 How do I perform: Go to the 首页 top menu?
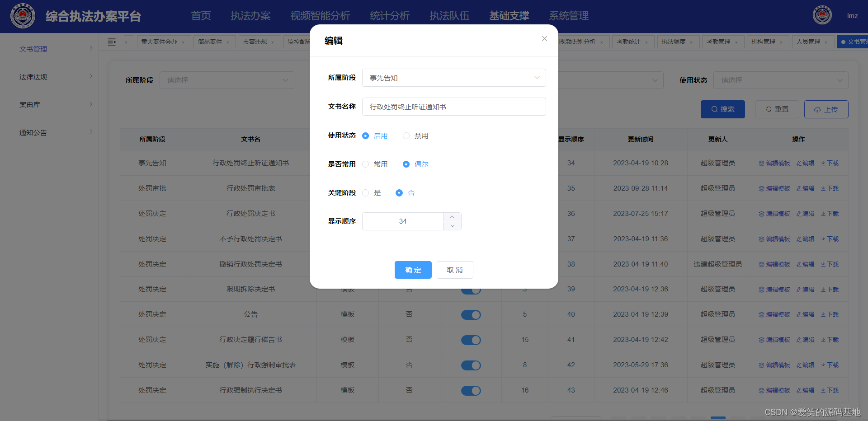click(x=201, y=16)
